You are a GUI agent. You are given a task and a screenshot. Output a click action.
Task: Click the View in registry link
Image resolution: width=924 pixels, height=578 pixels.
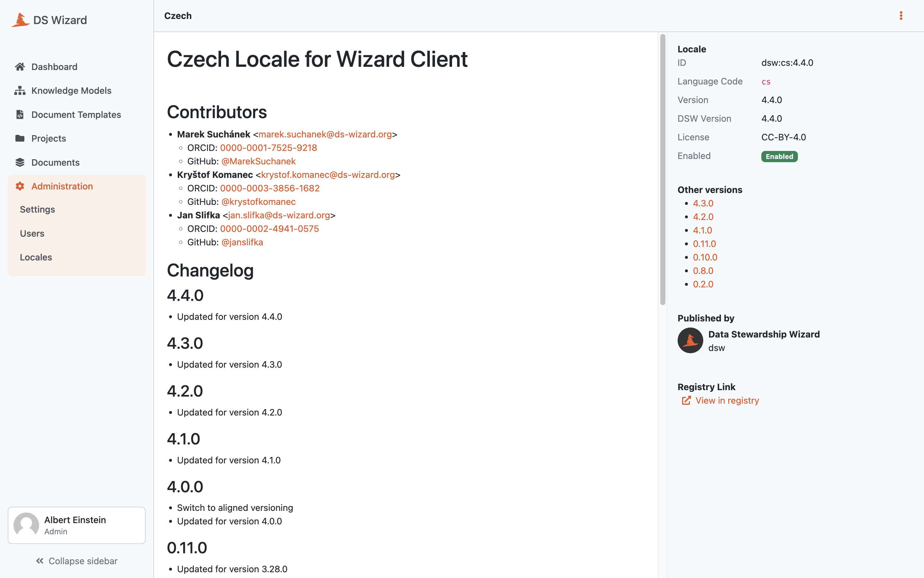tap(727, 401)
